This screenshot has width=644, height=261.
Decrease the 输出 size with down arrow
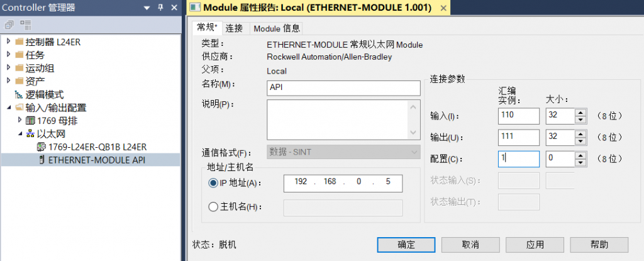point(580,141)
